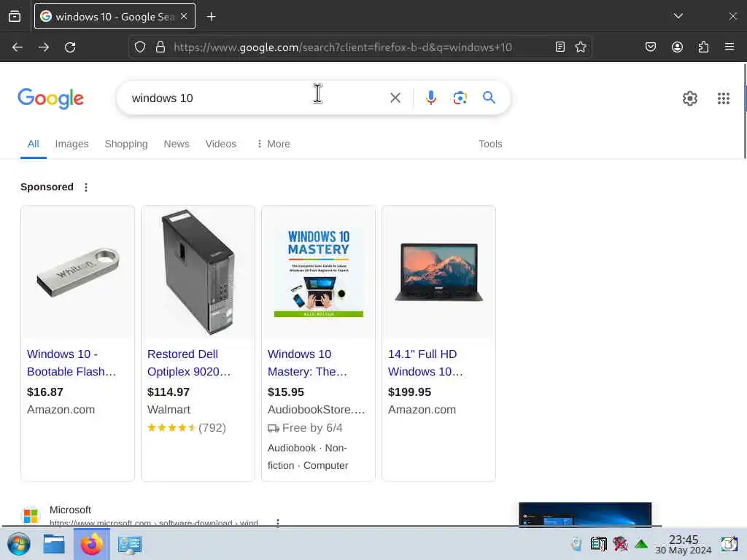Click show desktop icon at taskbar end
747x560 pixels.
(x=729, y=544)
